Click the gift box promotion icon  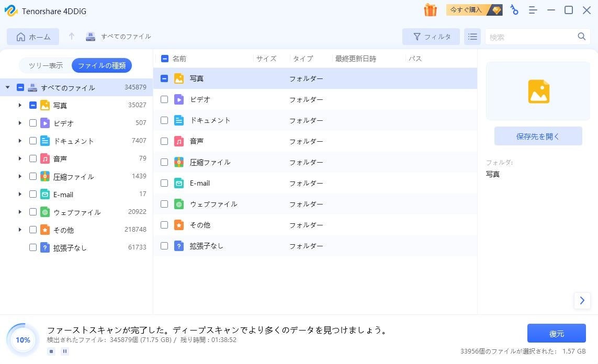(430, 10)
